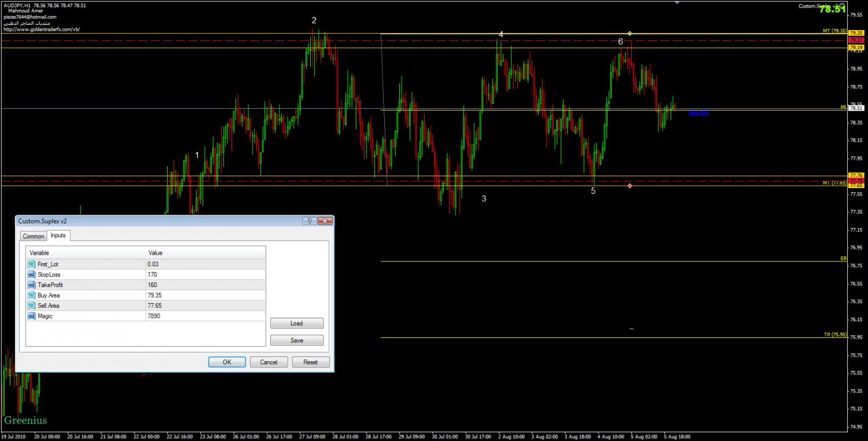Click the Value column header
Viewport: 868px width, 441px height.
(x=205, y=253)
